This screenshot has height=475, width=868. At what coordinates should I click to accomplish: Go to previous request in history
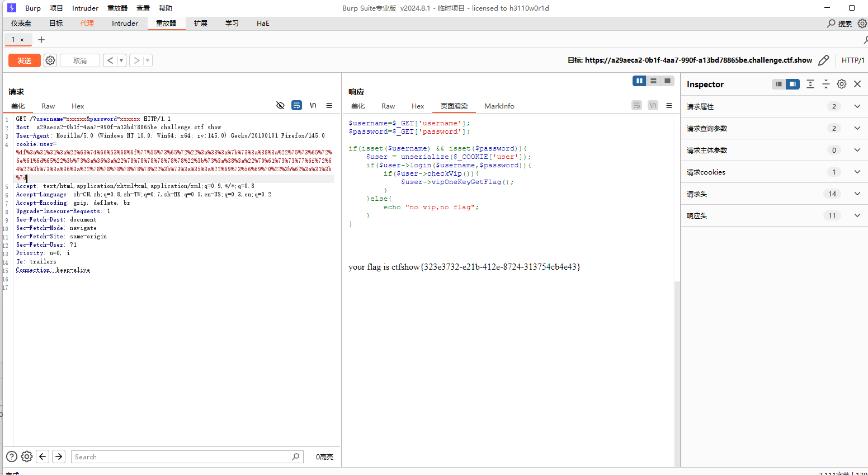click(x=110, y=60)
